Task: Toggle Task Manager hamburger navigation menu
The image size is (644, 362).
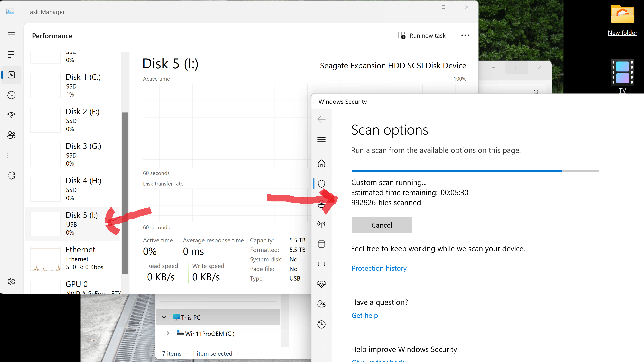Action: 11,35
